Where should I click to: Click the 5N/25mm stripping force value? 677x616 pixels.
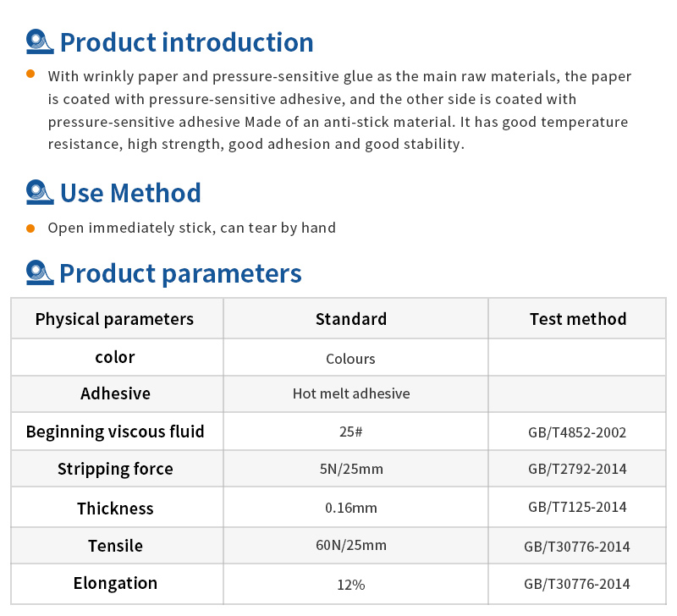(x=351, y=469)
